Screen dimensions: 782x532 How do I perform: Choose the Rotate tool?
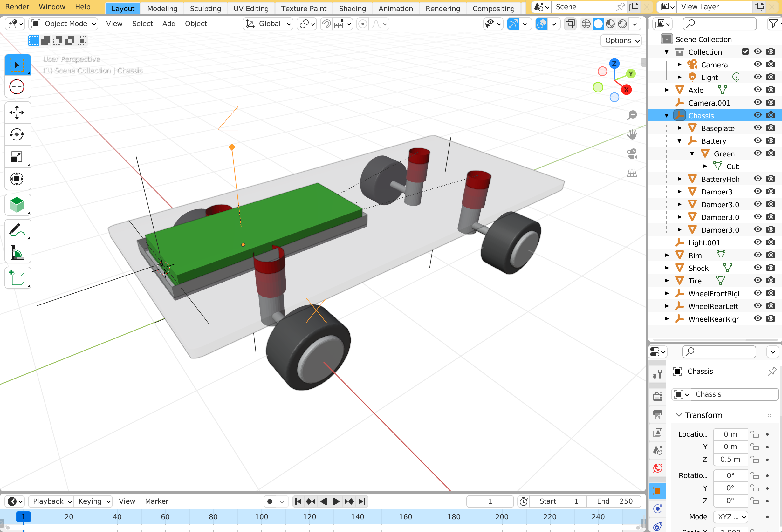click(x=17, y=135)
